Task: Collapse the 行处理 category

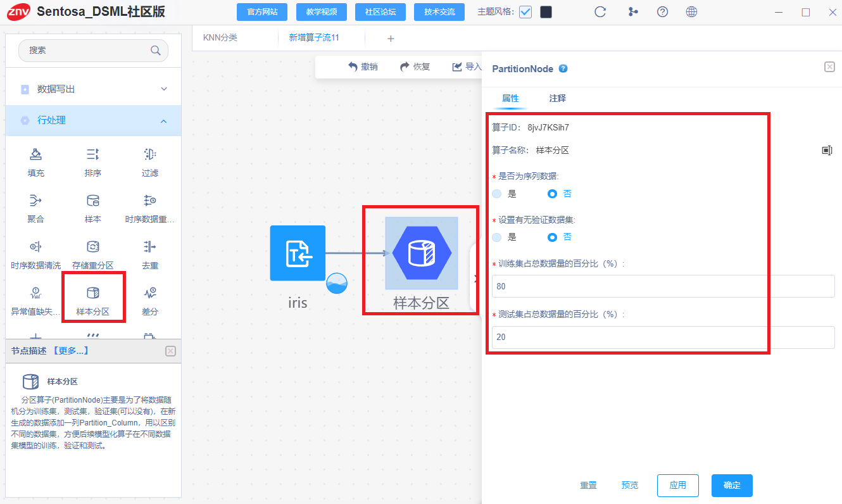Action: tap(93, 120)
